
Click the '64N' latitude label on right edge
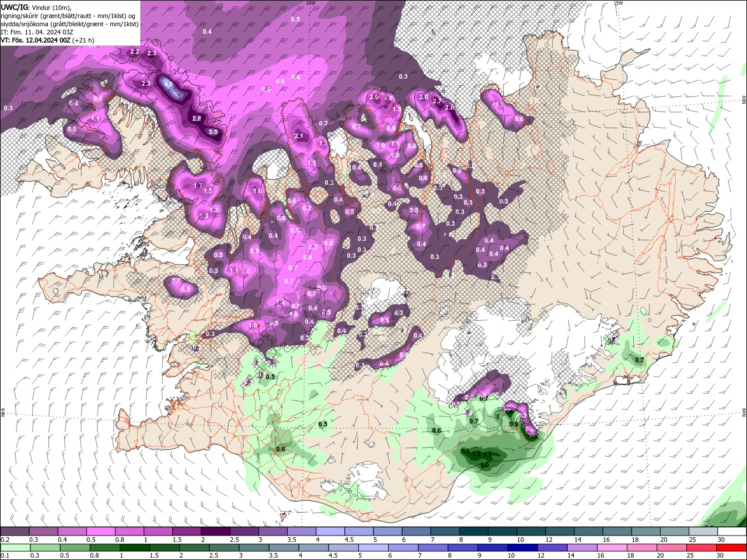[744, 412]
